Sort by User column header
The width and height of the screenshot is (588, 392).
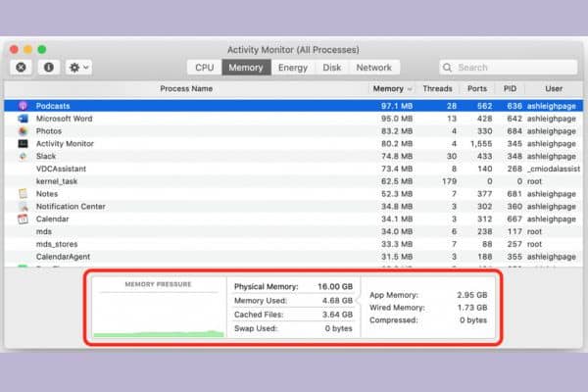[554, 89]
